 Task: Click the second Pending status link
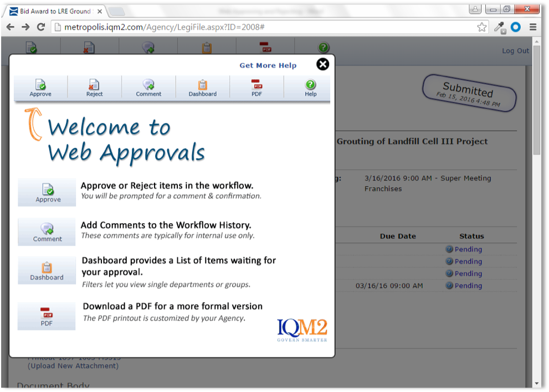[468, 261]
